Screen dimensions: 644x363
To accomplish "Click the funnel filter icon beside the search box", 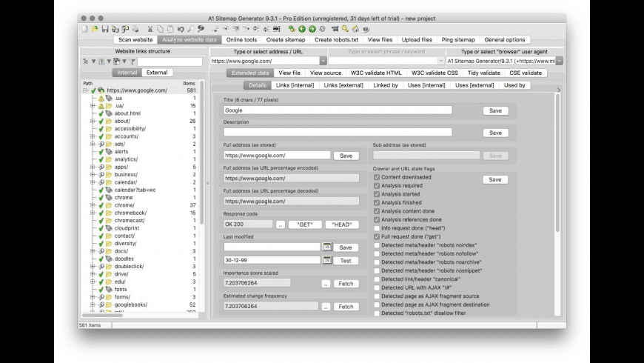I will point(133,61).
